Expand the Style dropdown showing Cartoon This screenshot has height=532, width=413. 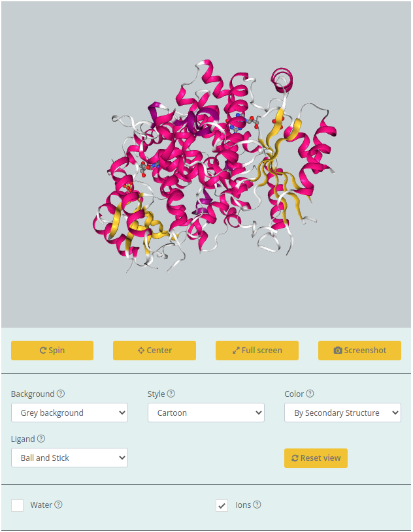pyautogui.click(x=206, y=413)
